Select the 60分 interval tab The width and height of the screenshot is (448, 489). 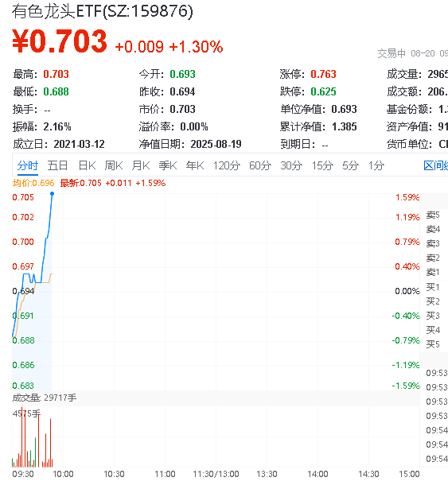click(260, 165)
